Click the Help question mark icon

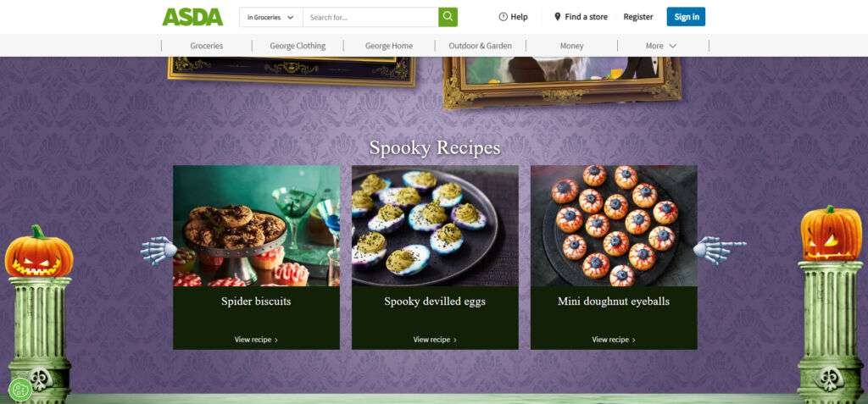tap(504, 17)
